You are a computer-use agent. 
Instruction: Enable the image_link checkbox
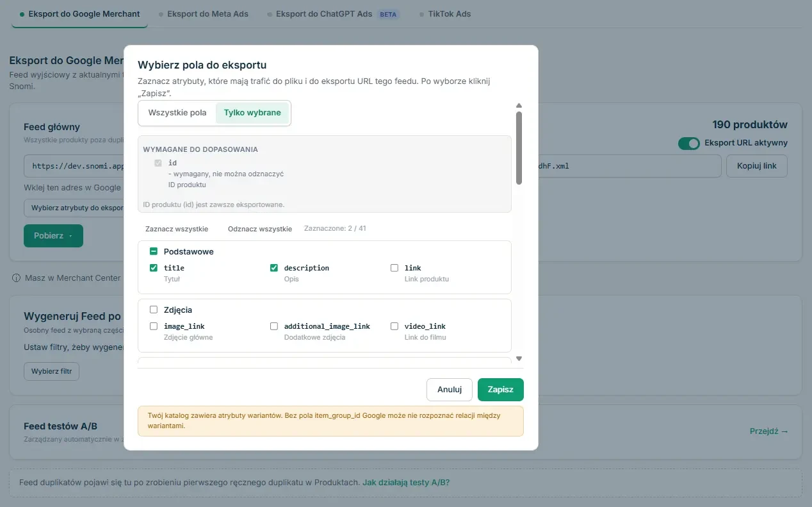click(154, 326)
